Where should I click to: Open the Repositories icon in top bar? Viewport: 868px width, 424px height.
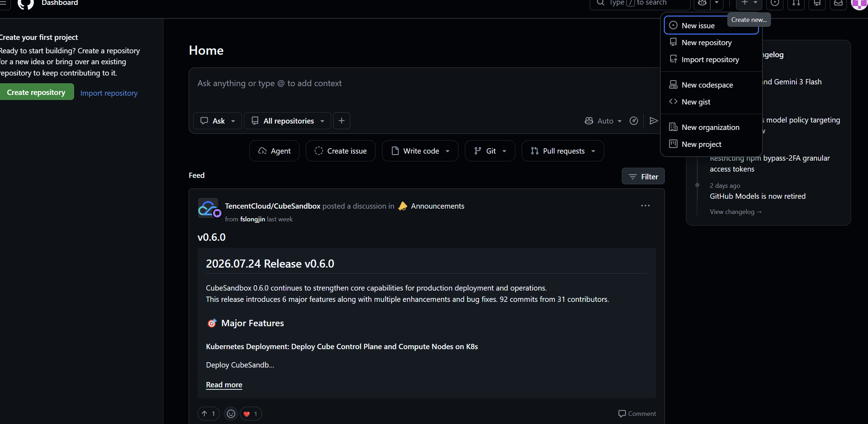point(817,3)
